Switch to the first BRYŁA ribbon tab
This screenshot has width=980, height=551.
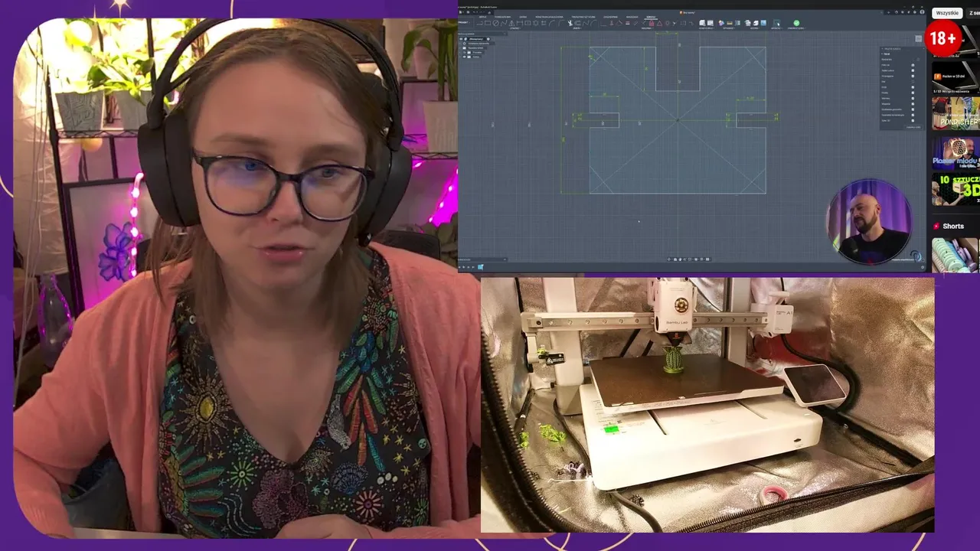pyautogui.click(x=482, y=17)
